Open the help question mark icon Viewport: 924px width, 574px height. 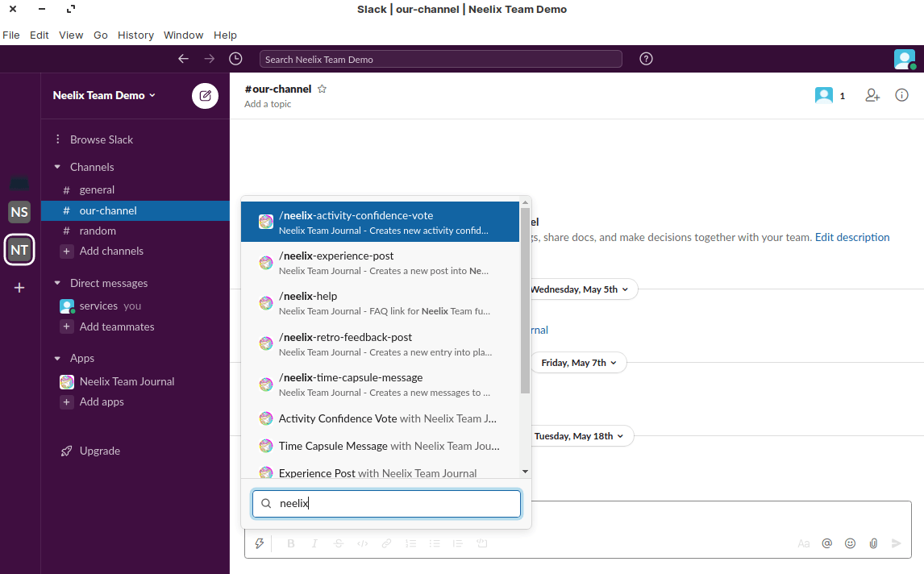(x=647, y=59)
